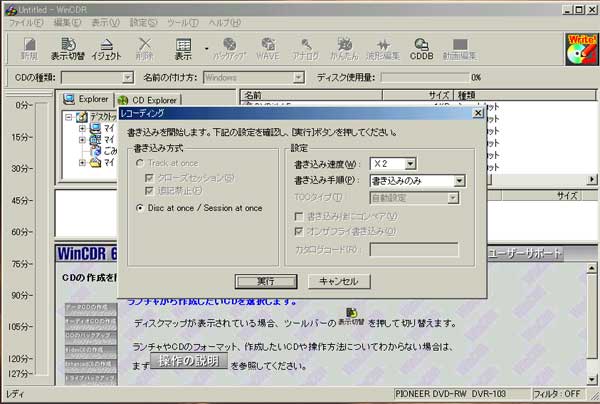Screen dimensions: 600x404
Task: Toggle the 追記禁止 checkbox
Action: pyautogui.click(x=149, y=191)
